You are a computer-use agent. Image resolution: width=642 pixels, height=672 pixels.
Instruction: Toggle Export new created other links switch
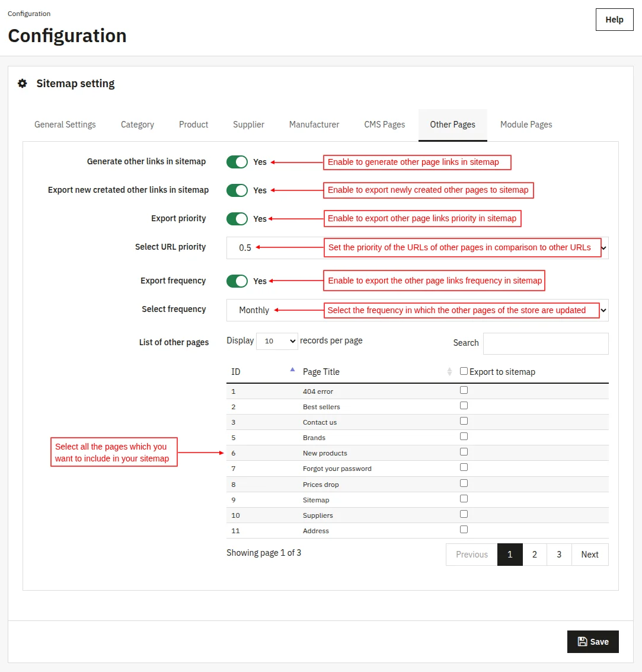coord(237,190)
